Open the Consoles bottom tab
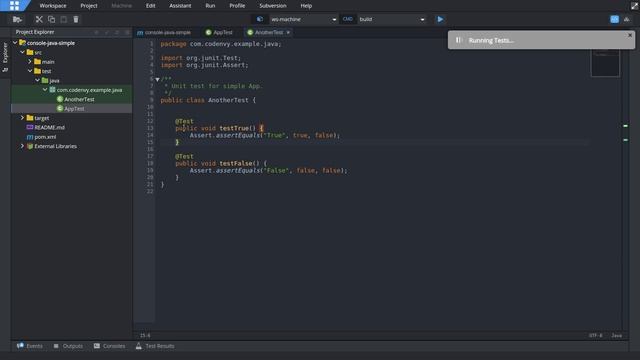This screenshot has width=640, height=360. [109, 346]
